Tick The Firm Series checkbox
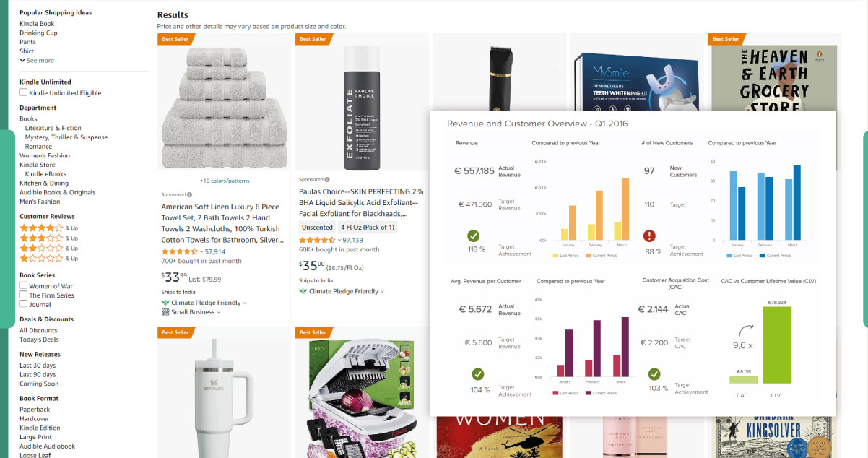The height and width of the screenshot is (458, 868). (x=24, y=295)
